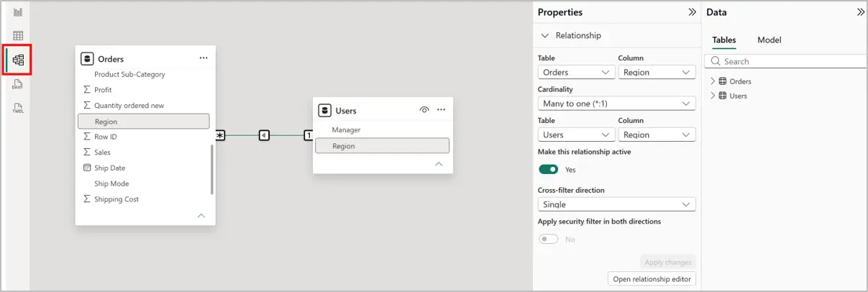
Task: Open the Table view icon in sidebar
Action: pyautogui.click(x=18, y=35)
